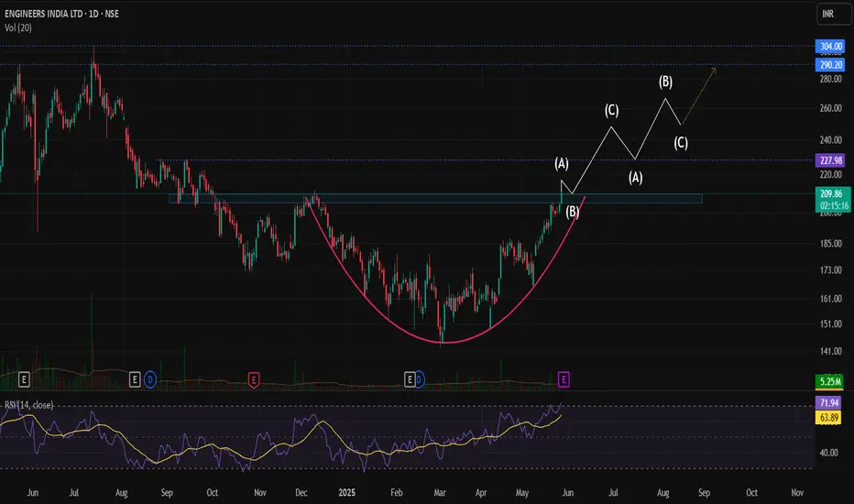Click the 227.98 purple price label
The height and width of the screenshot is (504, 854).
830,160
